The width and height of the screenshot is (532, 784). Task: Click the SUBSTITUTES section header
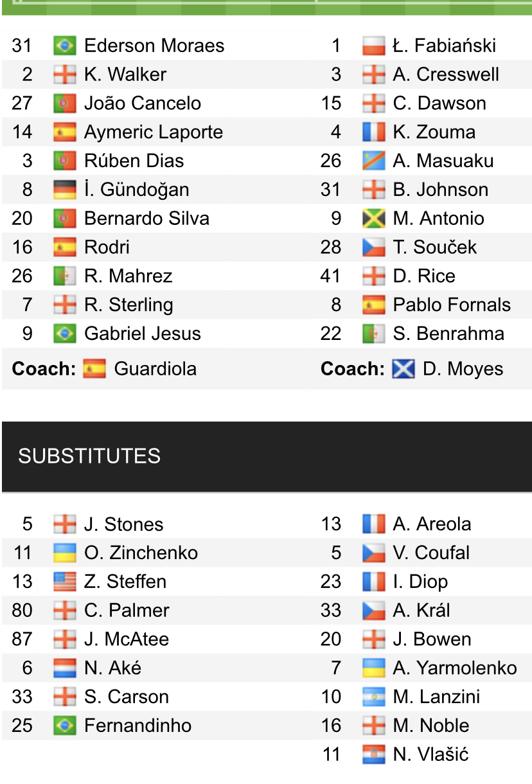(89, 456)
